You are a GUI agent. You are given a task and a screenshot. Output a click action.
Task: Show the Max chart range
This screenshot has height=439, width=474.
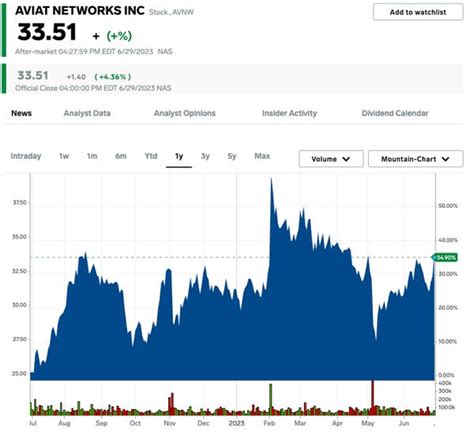pyautogui.click(x=262, y=156)
